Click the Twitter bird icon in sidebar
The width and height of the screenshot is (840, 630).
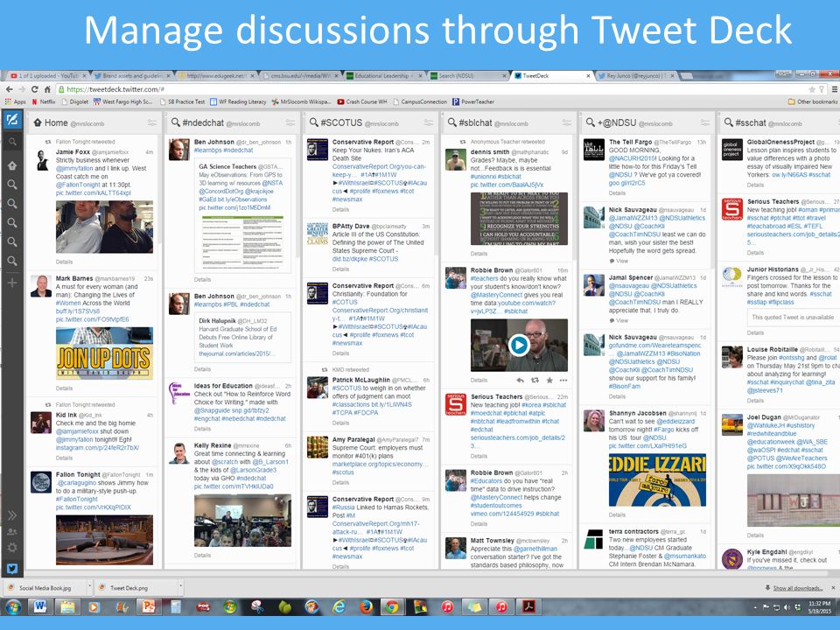point(11,569)
